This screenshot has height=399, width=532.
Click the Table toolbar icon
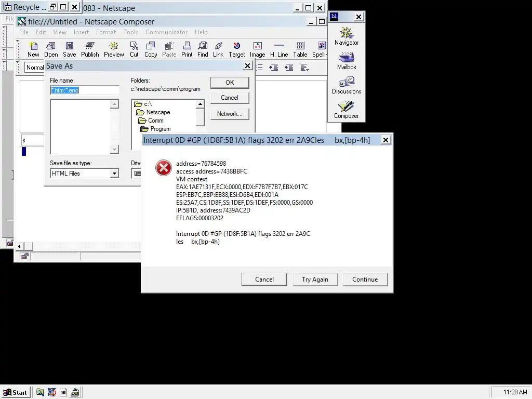[300, 49]
